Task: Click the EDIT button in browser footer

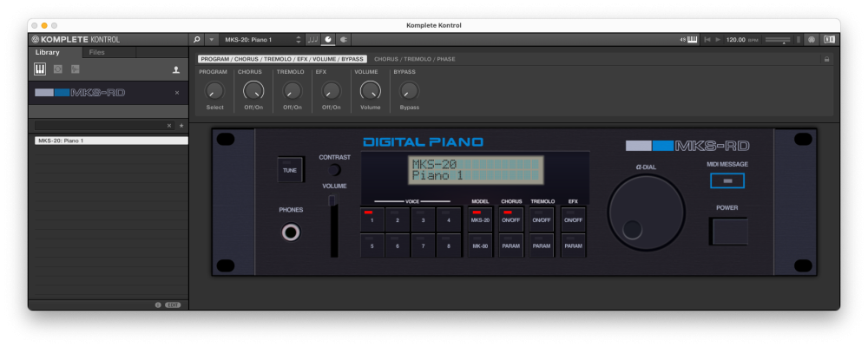Action: (x=173, y=305)
